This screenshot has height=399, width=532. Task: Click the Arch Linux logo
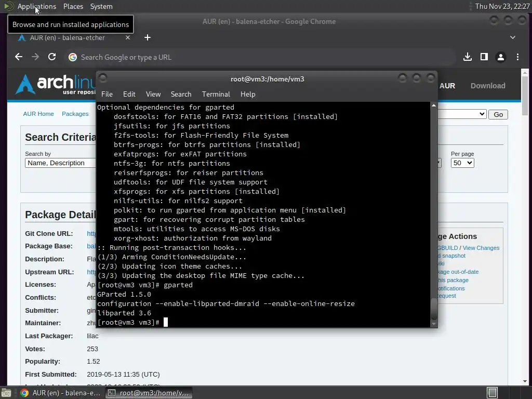click(55, 84)
